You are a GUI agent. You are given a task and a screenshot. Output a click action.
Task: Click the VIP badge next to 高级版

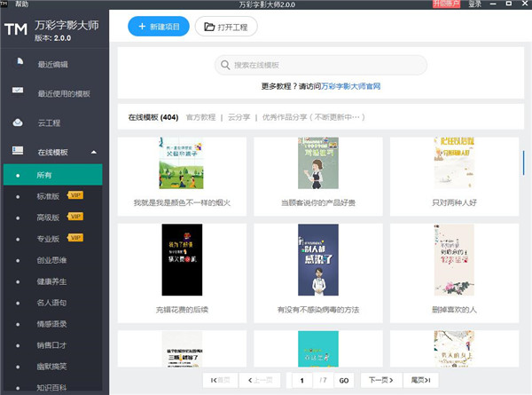click(75, 217)
